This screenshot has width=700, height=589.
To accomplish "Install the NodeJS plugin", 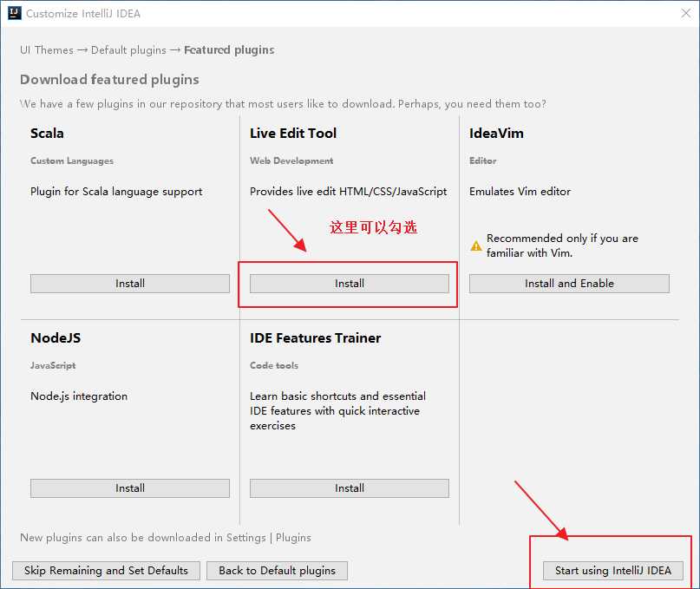I will pos(130,488).
